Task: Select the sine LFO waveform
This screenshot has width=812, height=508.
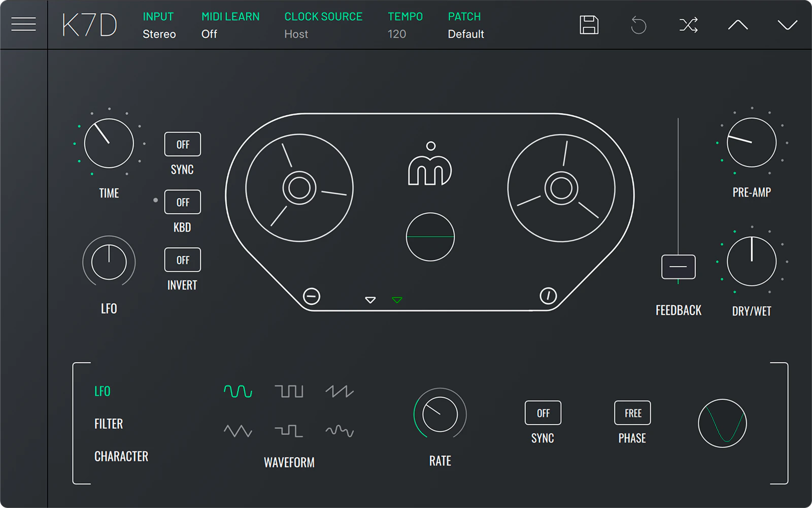Action: [x=238, y=391]
